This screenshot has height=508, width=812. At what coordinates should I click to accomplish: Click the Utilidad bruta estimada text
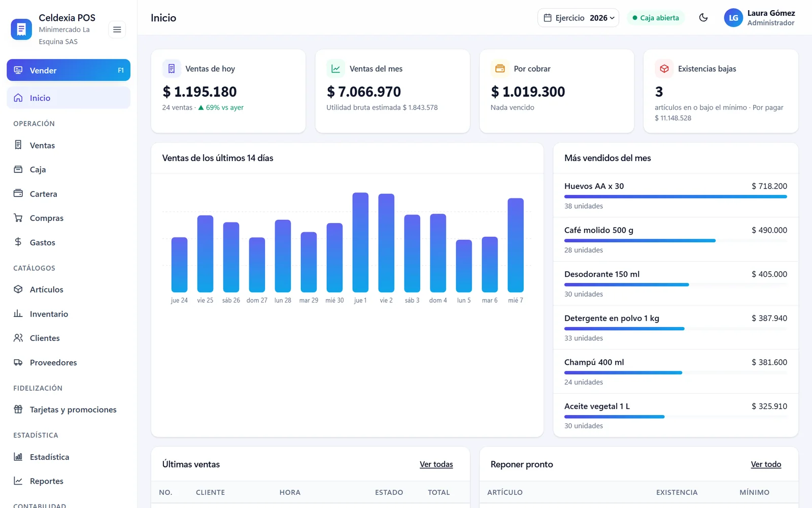click(x=382, y=108)
